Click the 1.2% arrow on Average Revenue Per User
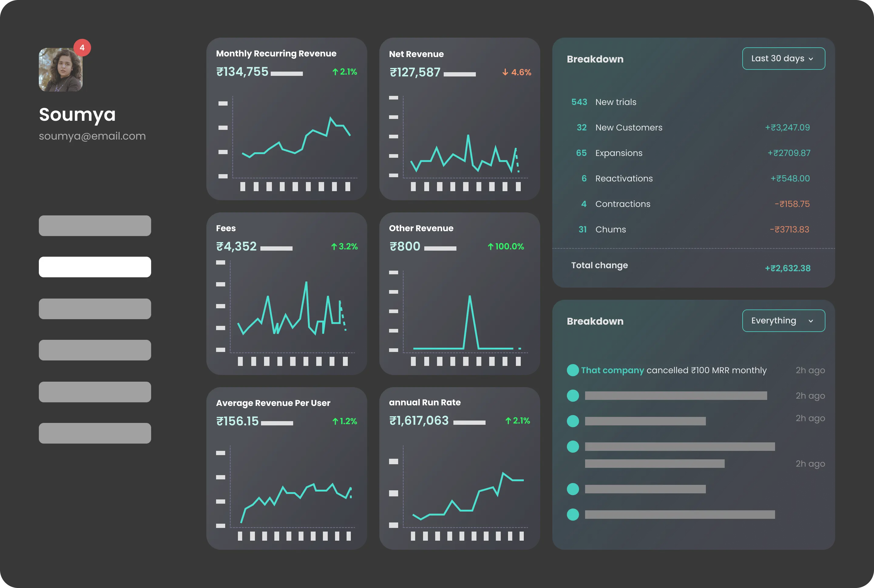 coord(344,421)
